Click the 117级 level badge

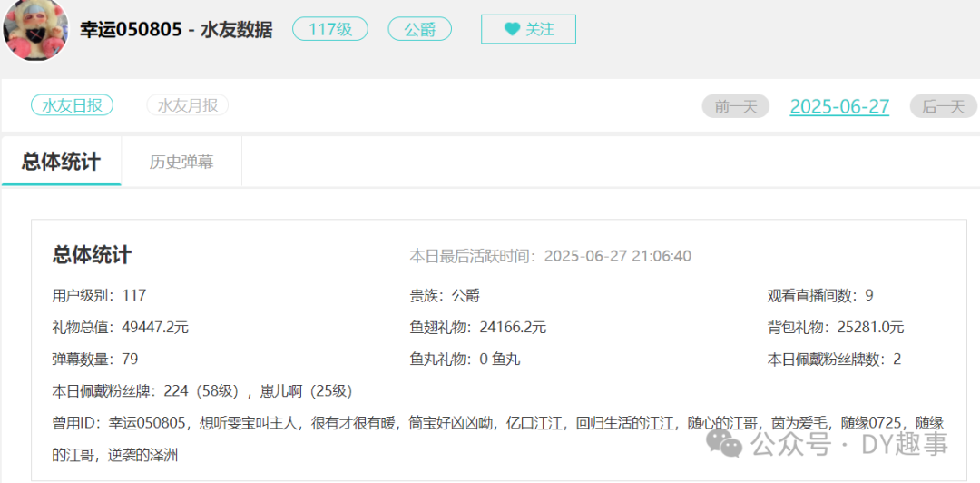330,29
